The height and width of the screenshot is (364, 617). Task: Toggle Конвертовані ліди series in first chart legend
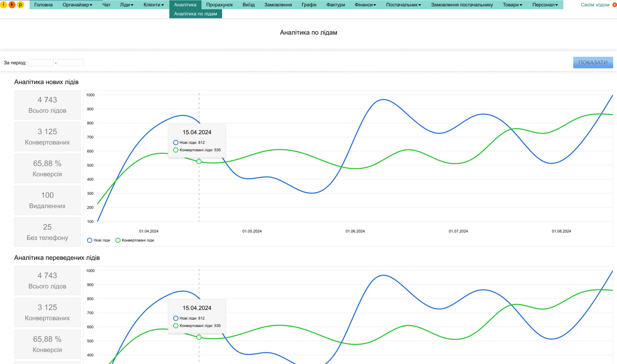pos(135,240)
